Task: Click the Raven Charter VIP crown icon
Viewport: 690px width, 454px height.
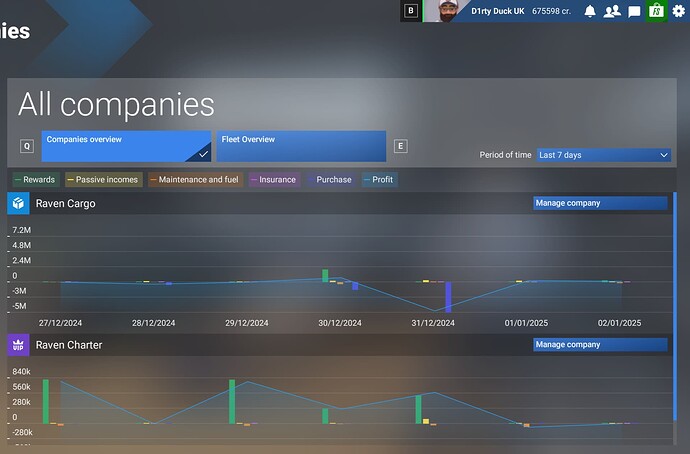Action: click(x=18, y=345)
